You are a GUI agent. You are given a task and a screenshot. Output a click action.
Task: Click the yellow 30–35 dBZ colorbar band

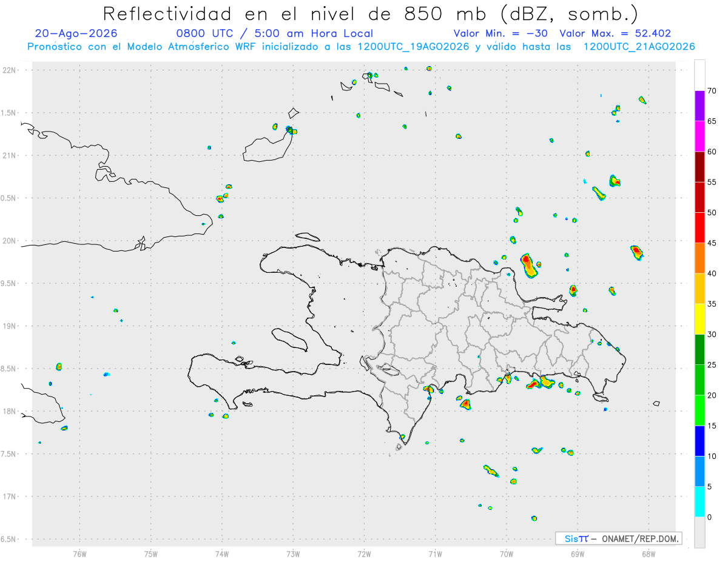click(x=699, y=319)
